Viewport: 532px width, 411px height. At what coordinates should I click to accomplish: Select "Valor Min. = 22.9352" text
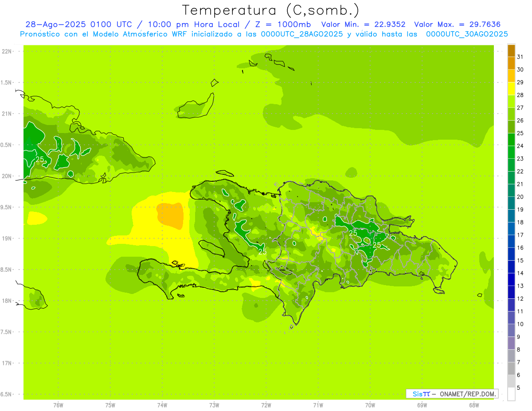tap(363, 24)
